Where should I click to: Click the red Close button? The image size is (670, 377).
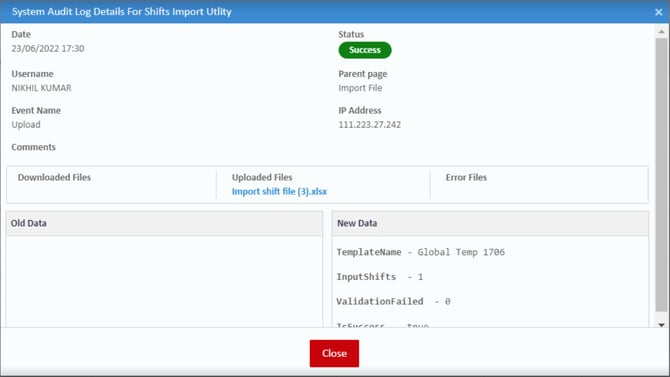[334, 353]
